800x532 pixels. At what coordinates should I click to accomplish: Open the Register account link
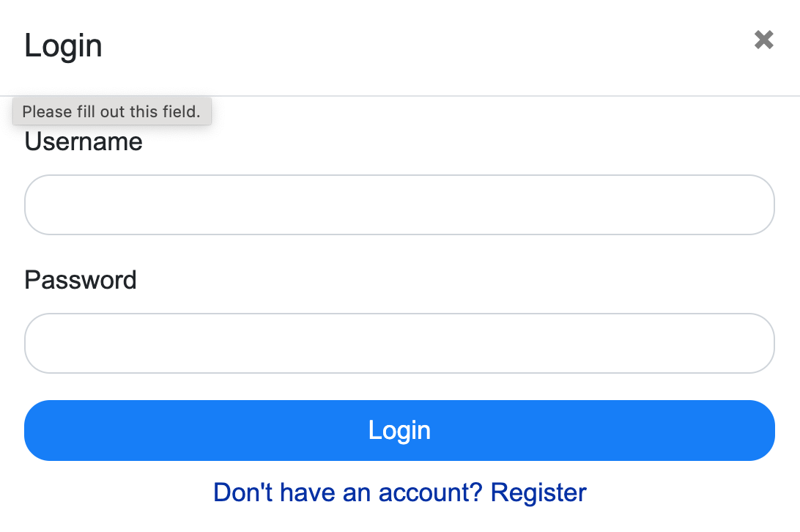coord(399,492)
